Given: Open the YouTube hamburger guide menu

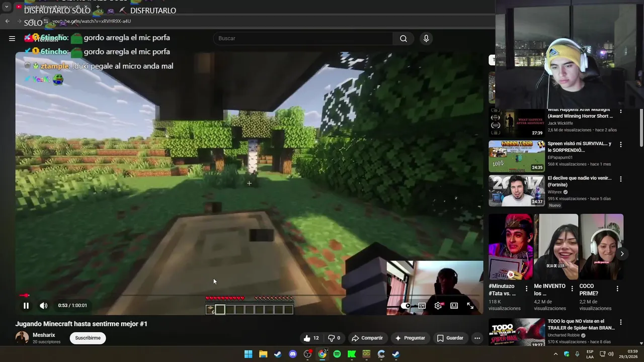Looking at the screenshot, I should [x=12, y=38].
